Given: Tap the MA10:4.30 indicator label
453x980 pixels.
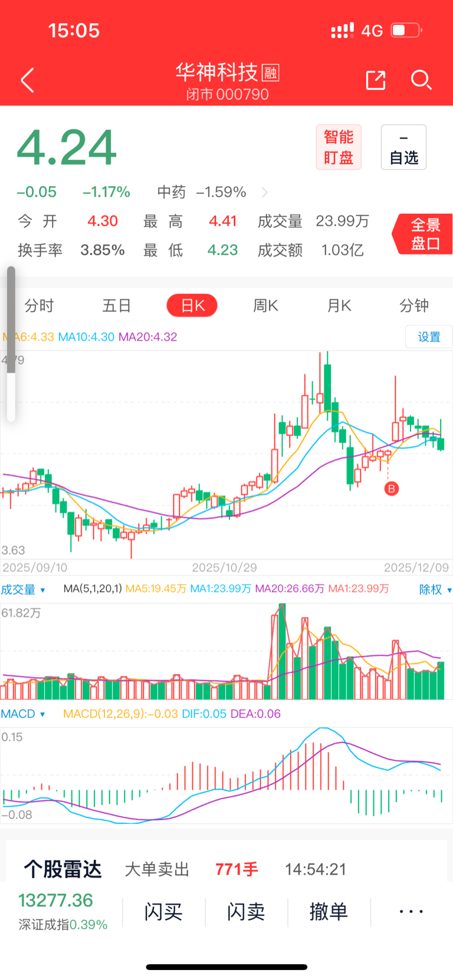Looking at the screenshot, I should [86, 336].
